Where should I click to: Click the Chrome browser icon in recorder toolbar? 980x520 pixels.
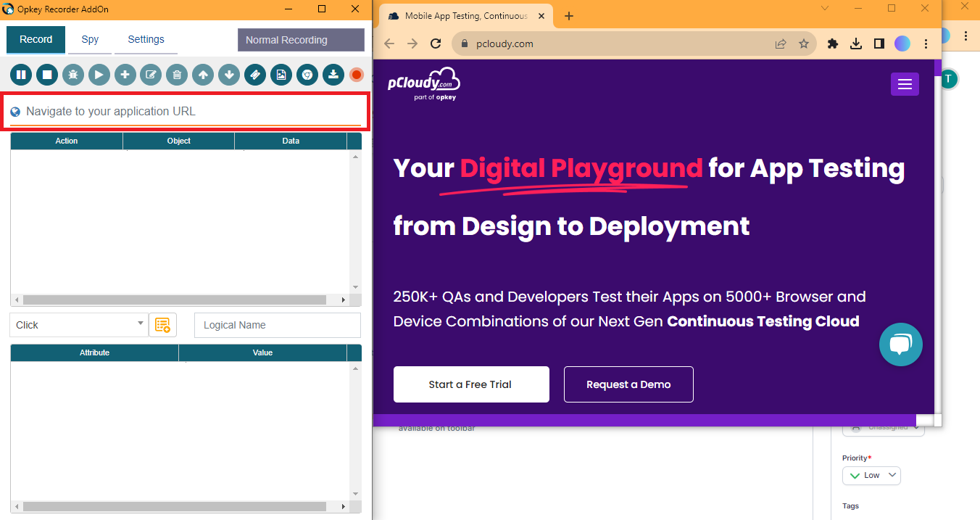tap(307, 74)
